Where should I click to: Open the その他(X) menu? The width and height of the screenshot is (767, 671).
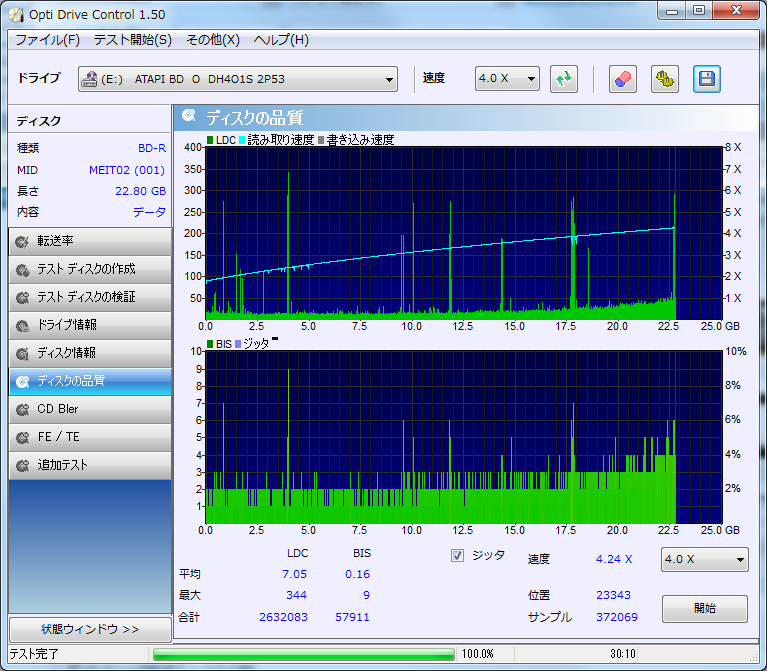[x=213, y=40]
